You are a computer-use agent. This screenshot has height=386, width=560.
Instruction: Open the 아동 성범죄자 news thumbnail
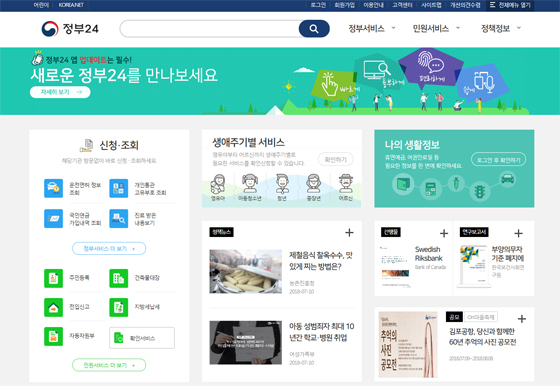tap(246, 342)
